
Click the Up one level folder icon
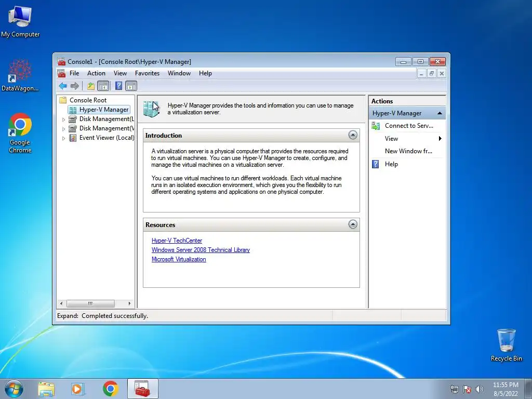click(x=90, y=86)
